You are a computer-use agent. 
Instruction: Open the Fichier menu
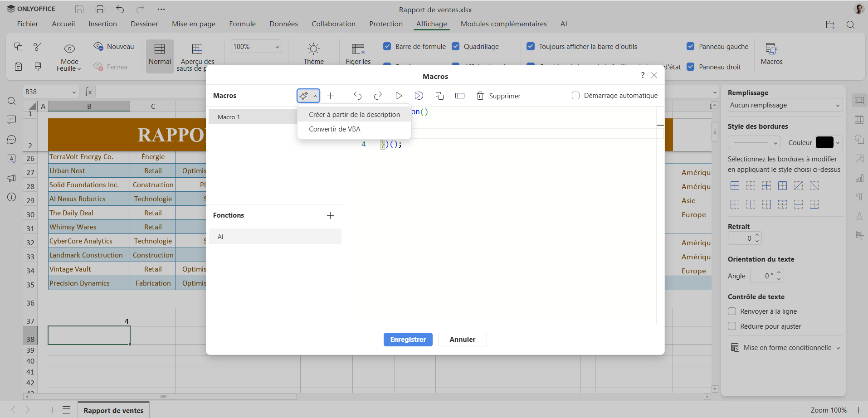point(28,24)
